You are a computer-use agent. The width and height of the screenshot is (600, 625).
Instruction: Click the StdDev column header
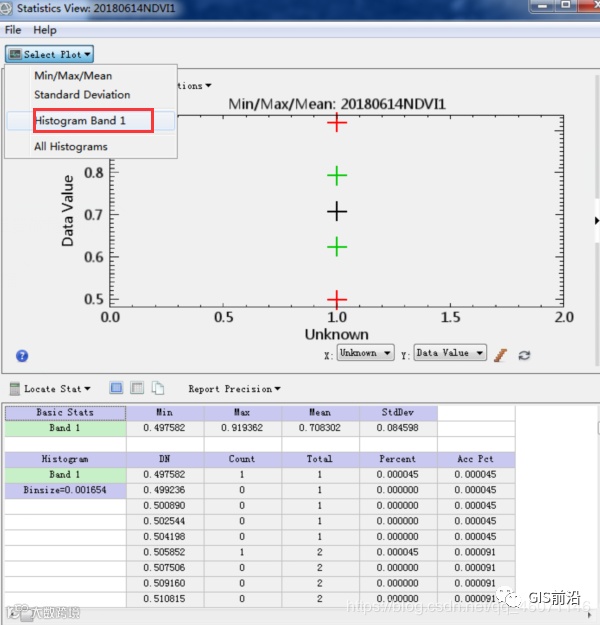click(398, 413)
